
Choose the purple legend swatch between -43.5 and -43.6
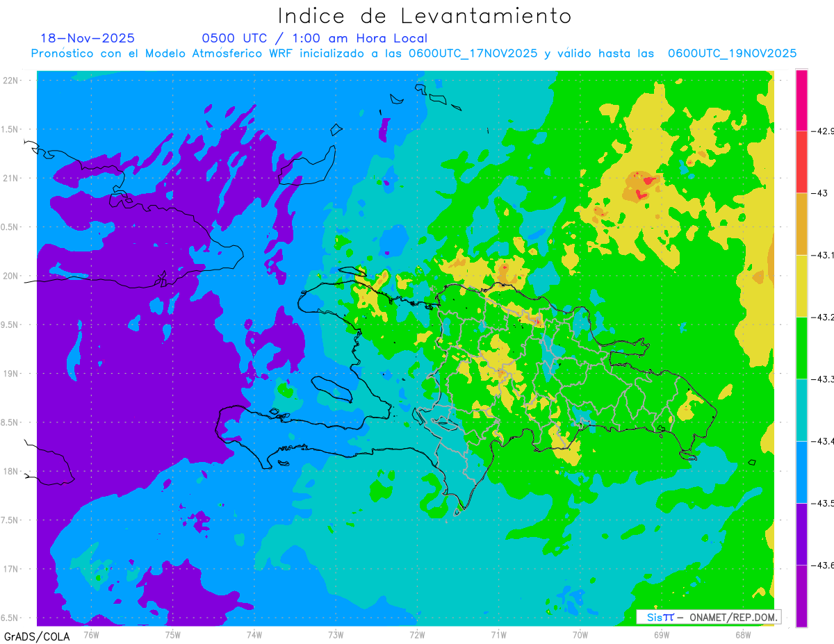(x=801, y=534)
